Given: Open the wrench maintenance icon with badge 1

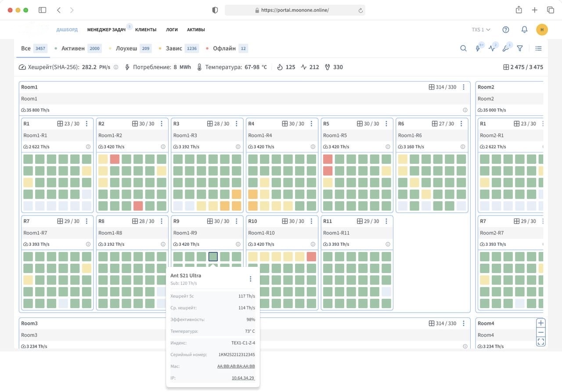Looking at the screenshot, I should coord(506,48).
